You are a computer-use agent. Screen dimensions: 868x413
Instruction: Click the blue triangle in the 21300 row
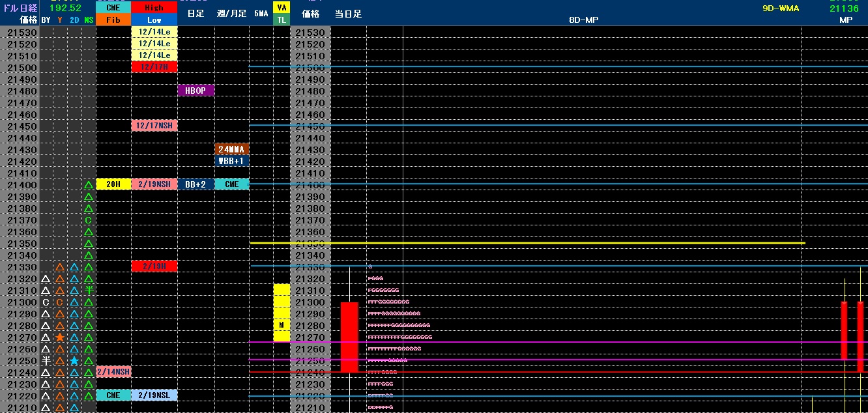click(x=74, y=302)
